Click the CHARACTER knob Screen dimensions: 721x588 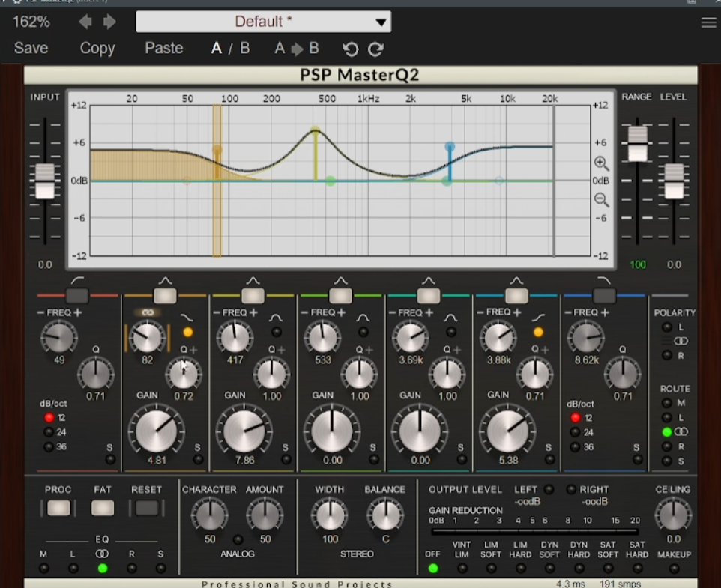[x=210, y=515]
